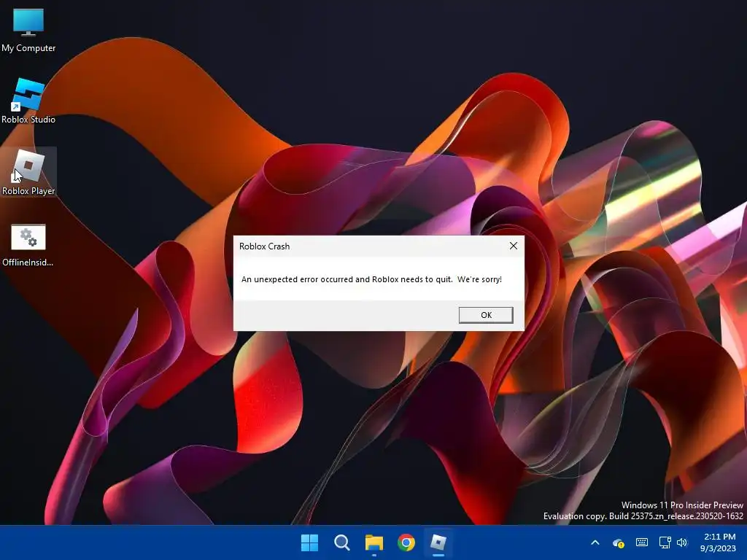
Task: Select the Roblox Studio desktop shortcut
Action: (x=28, y=101)
